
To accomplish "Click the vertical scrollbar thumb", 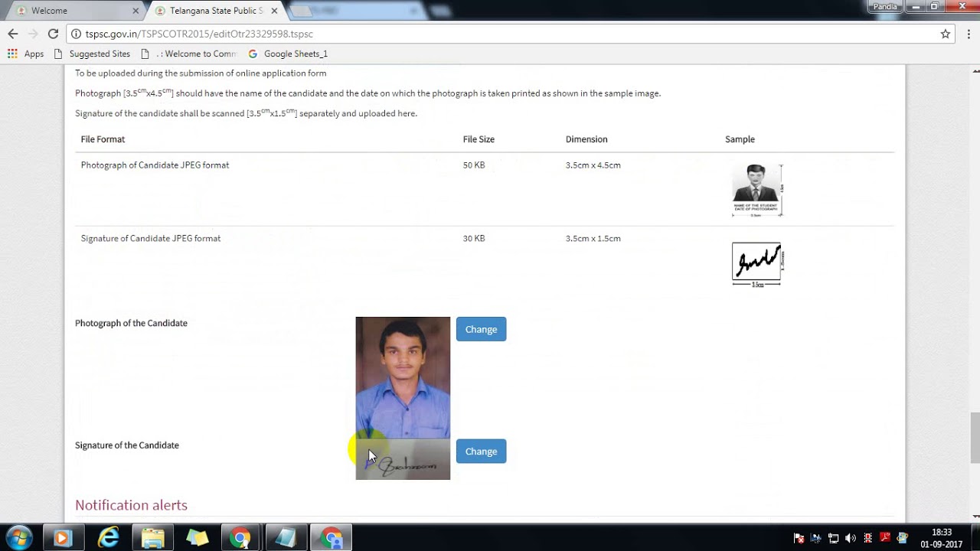I will point(975,438).
